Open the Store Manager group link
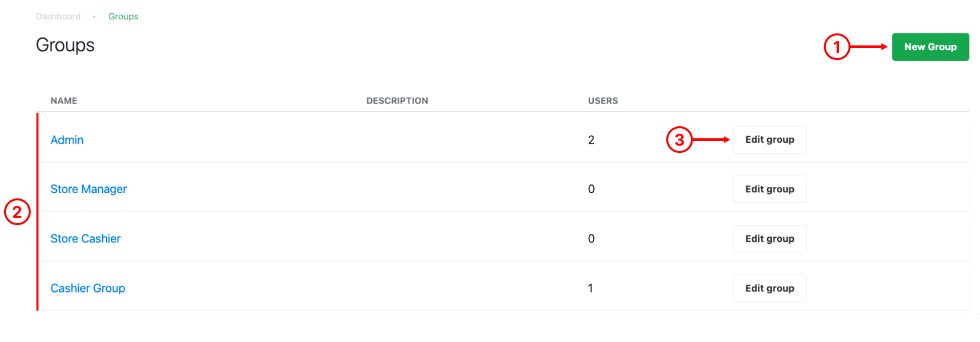 point(89,189)
